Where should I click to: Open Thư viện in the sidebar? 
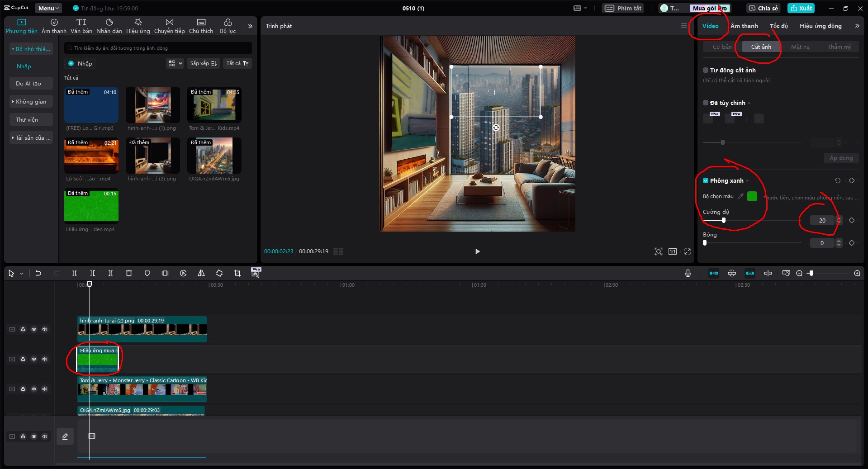click(x=31, y=120)
